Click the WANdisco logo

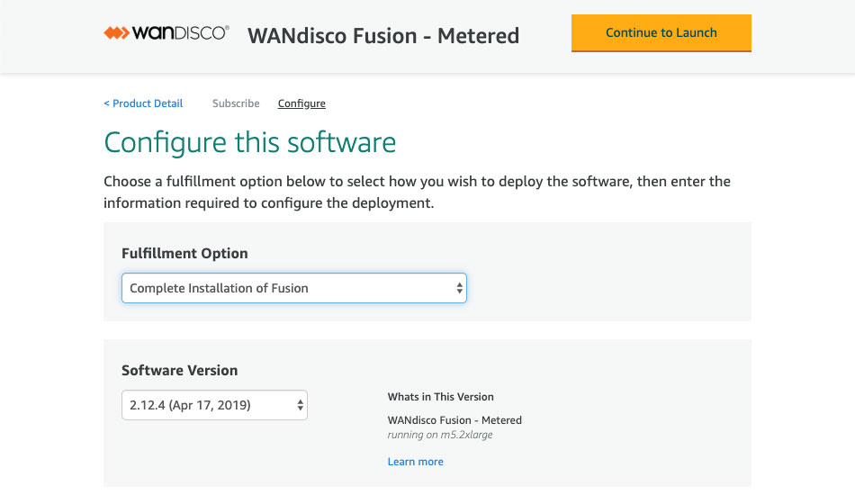166,32
